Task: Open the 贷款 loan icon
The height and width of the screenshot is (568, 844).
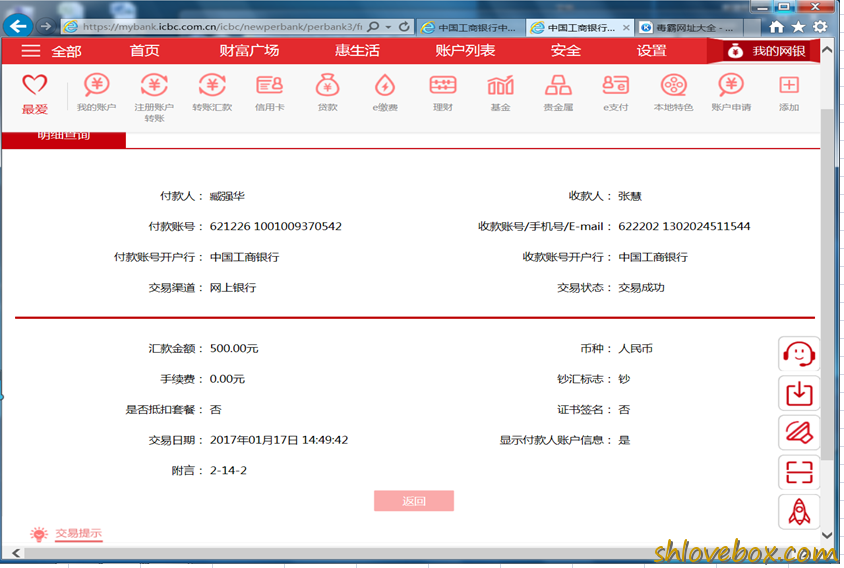Action: click(x=327, y=85)
